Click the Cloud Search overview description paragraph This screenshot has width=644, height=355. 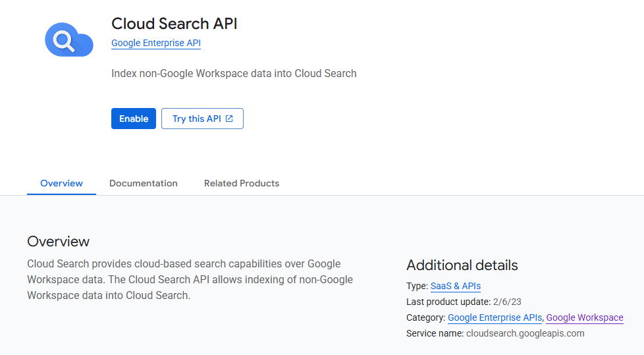[190, 279]
